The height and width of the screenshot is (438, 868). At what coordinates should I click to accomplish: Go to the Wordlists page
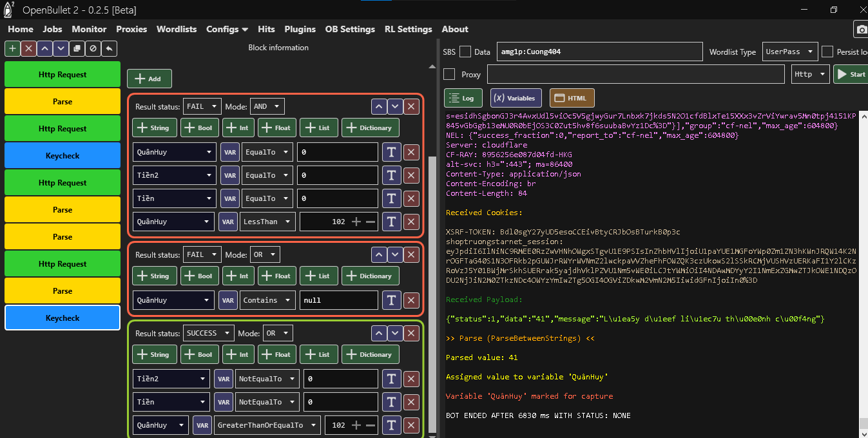pos(177,29)
